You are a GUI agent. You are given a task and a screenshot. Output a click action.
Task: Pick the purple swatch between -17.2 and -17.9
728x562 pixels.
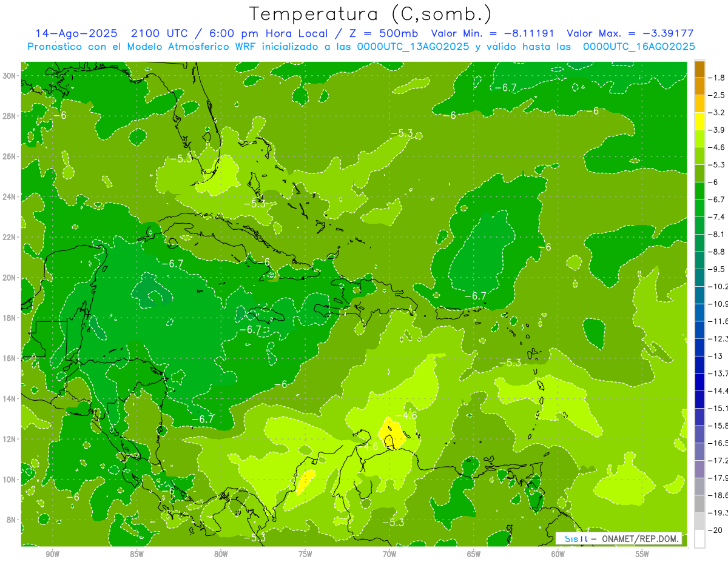pyautogui.click(x=699, y=469)
